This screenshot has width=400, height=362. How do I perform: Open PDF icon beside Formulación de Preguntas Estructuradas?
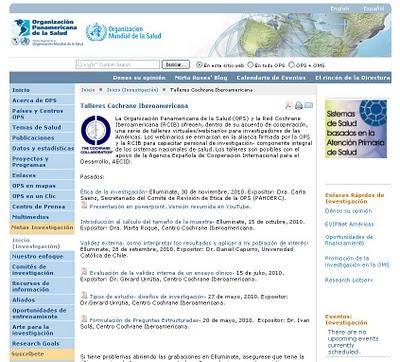[84, 319]
